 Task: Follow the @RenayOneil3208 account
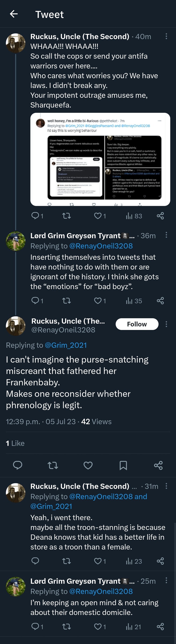pos(137,324)
